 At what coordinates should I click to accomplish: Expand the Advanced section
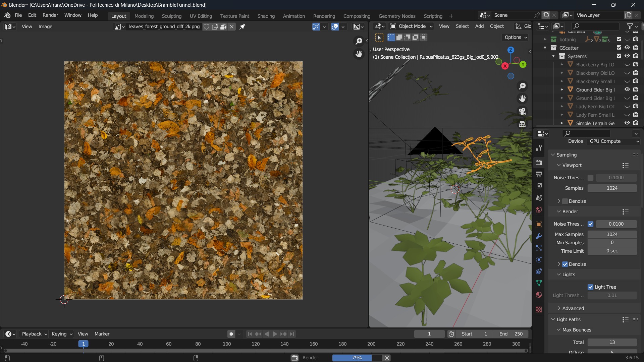(x=573, y=308)
